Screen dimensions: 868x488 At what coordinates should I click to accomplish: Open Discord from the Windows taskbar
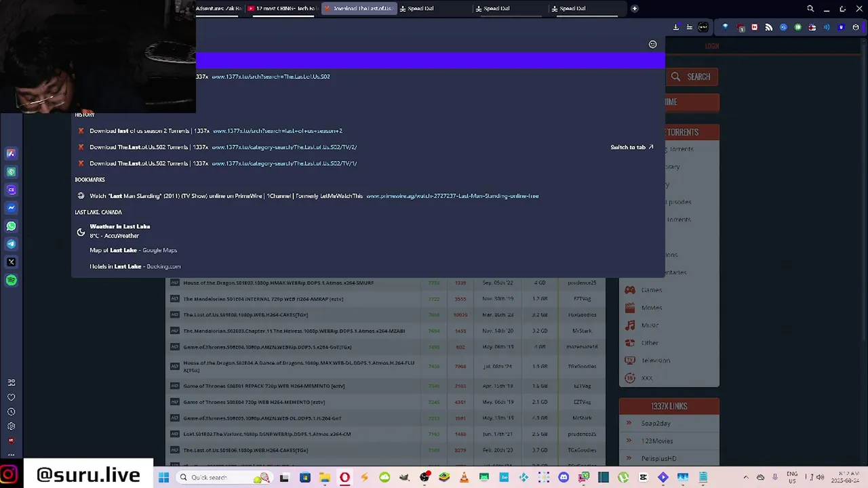[x=564, y=477]
